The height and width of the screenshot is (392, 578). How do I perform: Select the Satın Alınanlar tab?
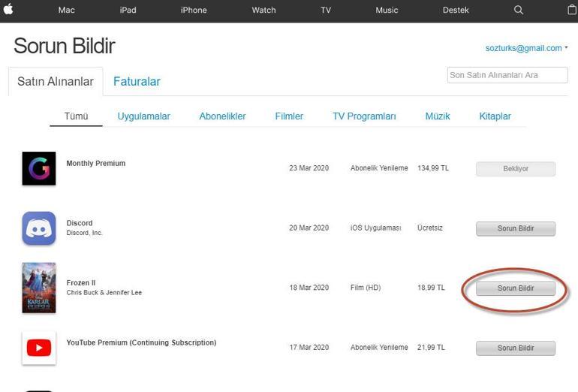click(x=56, y=82)
